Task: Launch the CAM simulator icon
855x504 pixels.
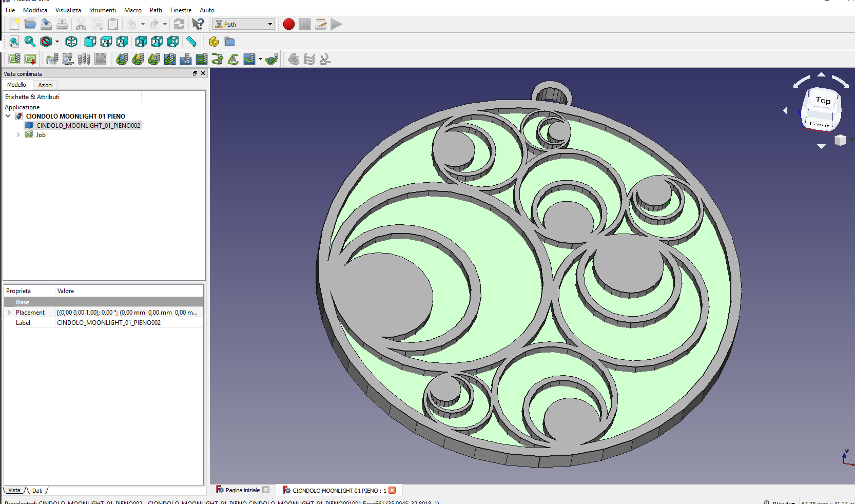Action: point(68,59)
